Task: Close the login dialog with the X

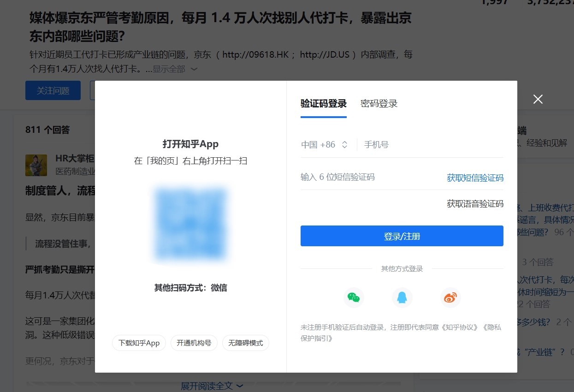Action: point(538,99)
